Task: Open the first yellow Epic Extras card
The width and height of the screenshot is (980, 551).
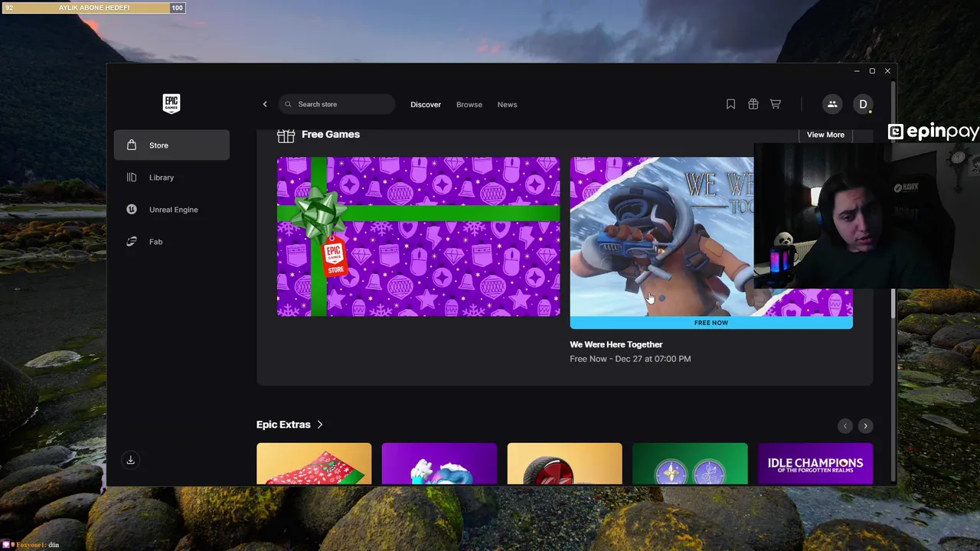Action: tap(314, 464)
